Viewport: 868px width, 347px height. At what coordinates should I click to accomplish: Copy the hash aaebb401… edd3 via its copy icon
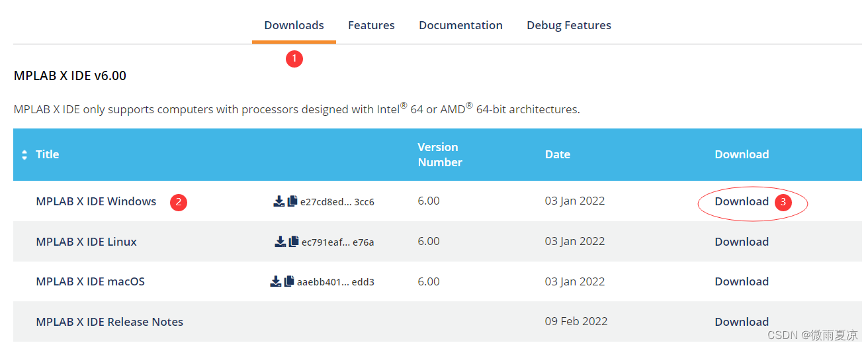point(289,281)
